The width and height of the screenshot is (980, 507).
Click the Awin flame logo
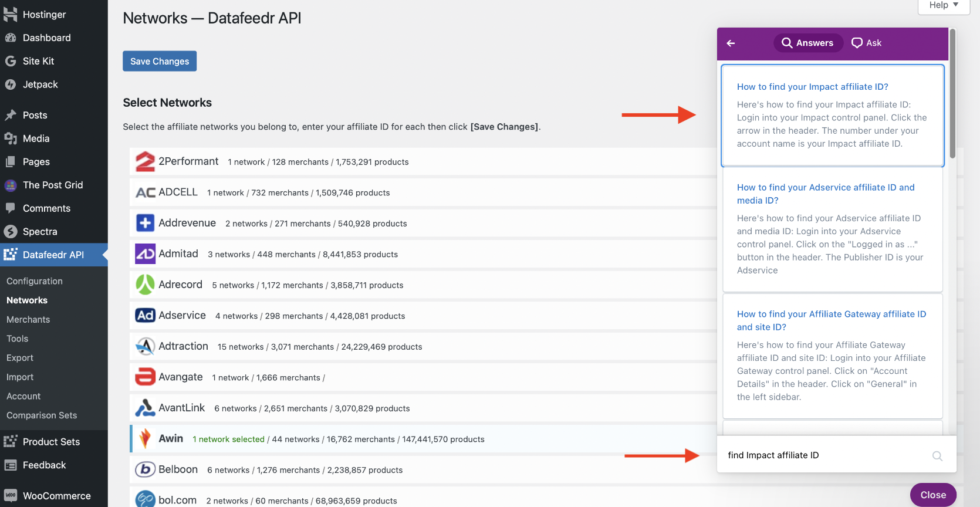pos(145,438)
